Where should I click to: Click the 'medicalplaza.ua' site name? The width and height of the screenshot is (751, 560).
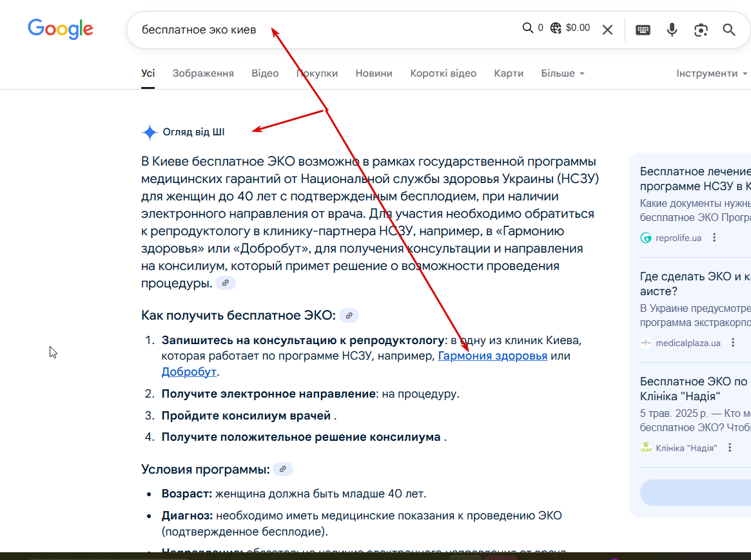[x=688, y=343]
